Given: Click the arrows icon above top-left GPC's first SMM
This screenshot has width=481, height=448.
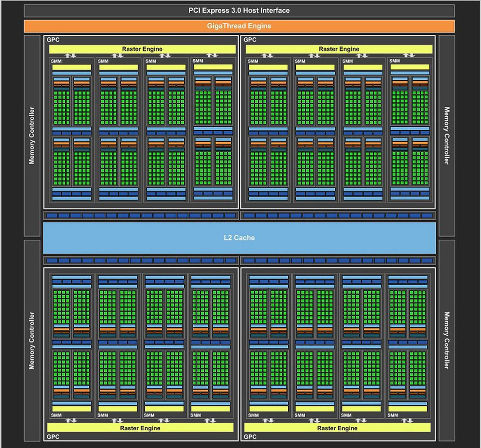Looking at the screenshot, I should pos(71,56).
